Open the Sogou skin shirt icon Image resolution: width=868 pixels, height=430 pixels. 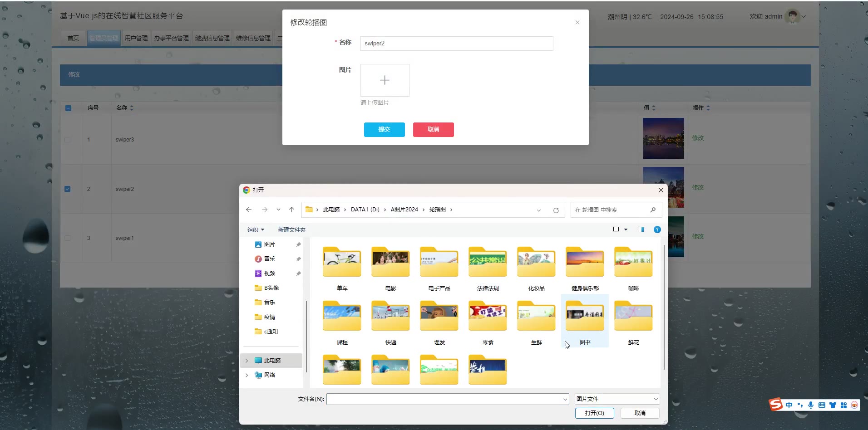pyautogui.click(x=833, y=405)
